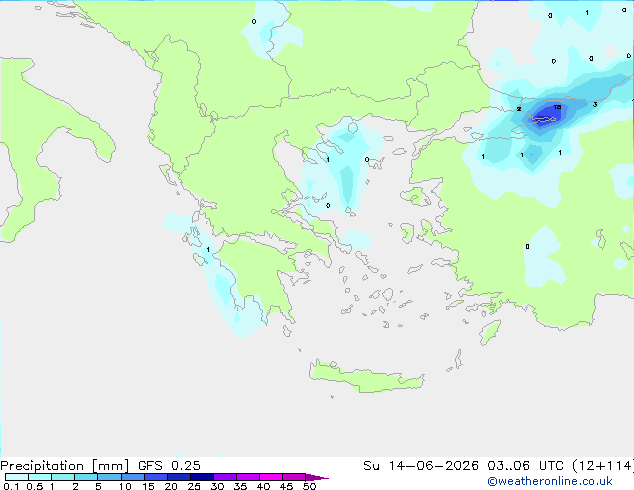Click the 'GFS 0.25' model label
The image size is (634, 490).
tap(169, 466)
